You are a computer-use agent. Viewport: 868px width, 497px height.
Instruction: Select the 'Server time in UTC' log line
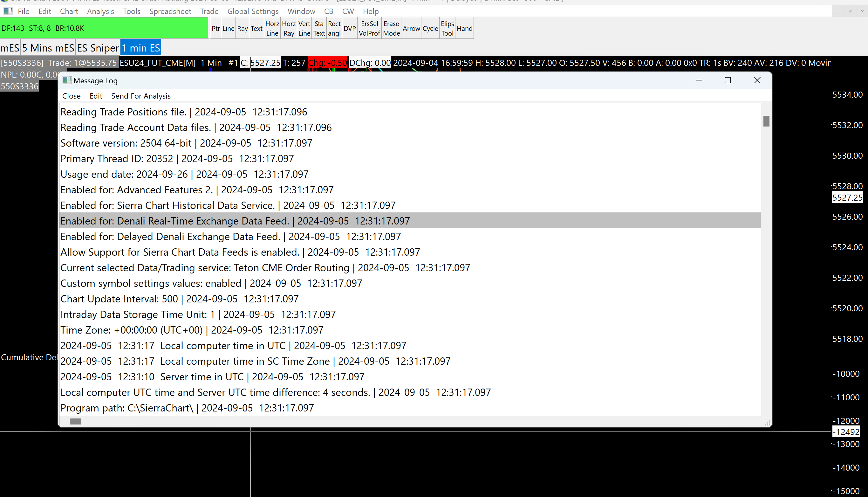(410, 377)
